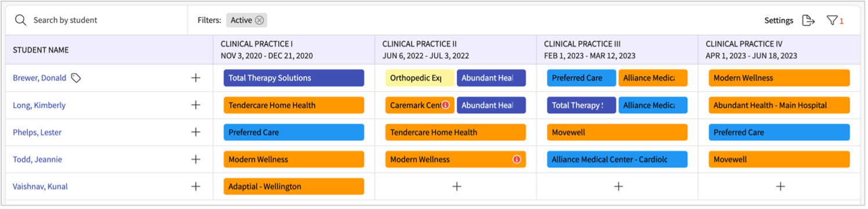The width and height of the screenshot is (868, 209).
Task: Open student Todd, Jeannie
Action: click(x=37, y=159)
